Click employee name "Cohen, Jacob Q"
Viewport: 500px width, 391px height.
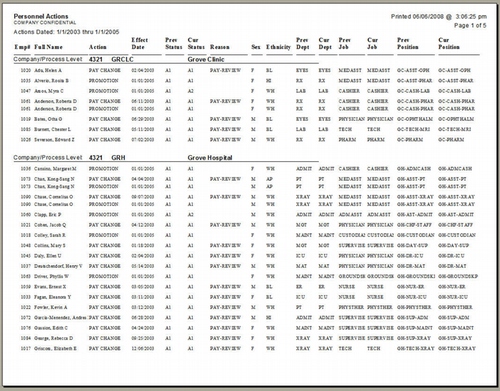click(x=50, y=225)
